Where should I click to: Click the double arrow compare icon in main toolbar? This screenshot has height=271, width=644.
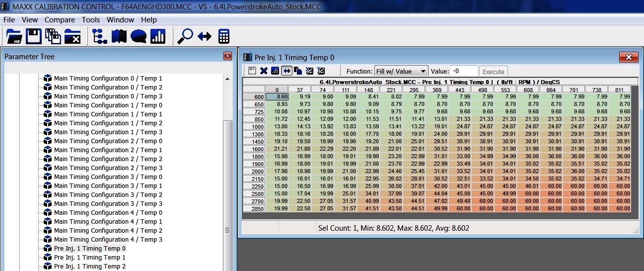[205, 36]
